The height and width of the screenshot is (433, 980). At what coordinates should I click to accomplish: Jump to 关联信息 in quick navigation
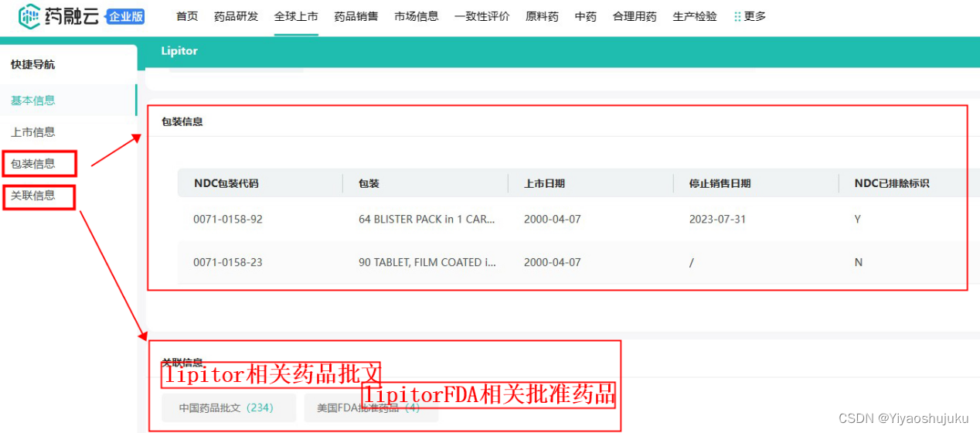point(33,196)
